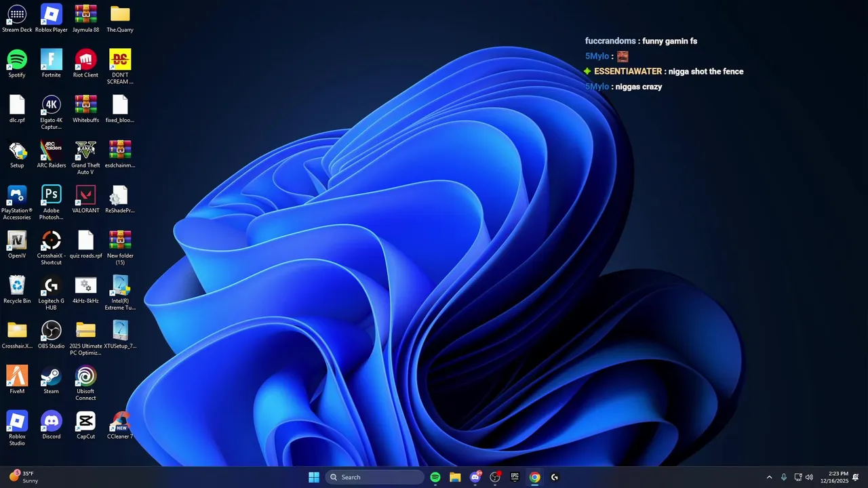Select the Steam desktop shortcut
The width and height of the screenshot is (868, 488).
click(x=52, y=380)
